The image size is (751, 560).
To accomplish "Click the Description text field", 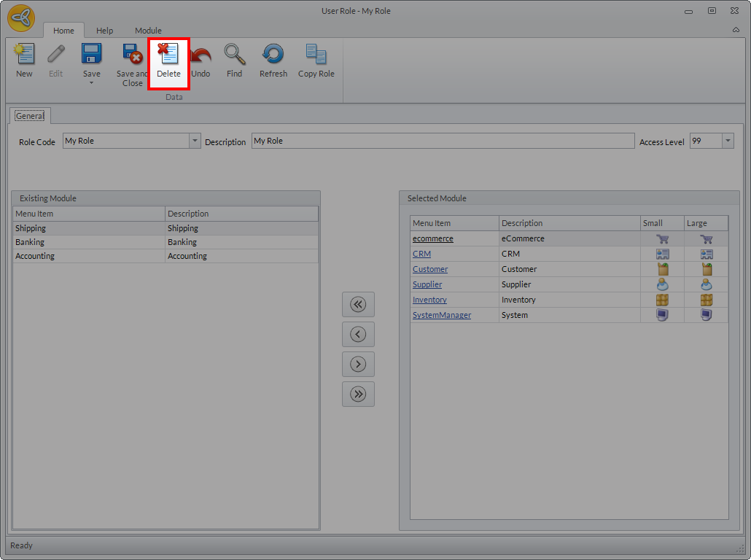I will click(x=443, y=141).
